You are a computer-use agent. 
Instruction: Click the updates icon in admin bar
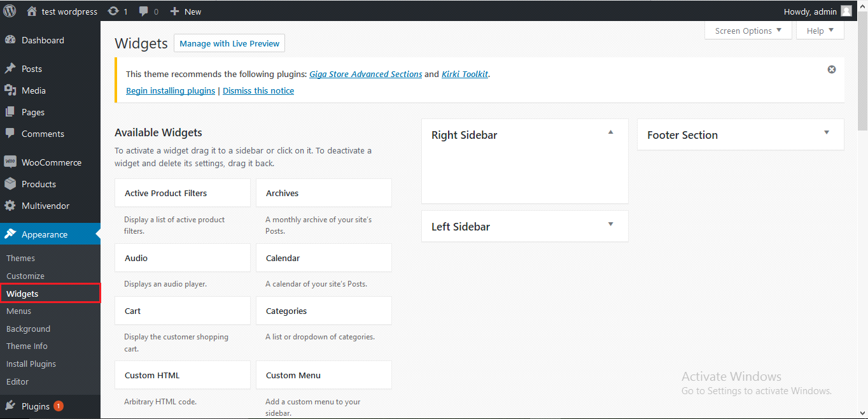pos(113,11)
